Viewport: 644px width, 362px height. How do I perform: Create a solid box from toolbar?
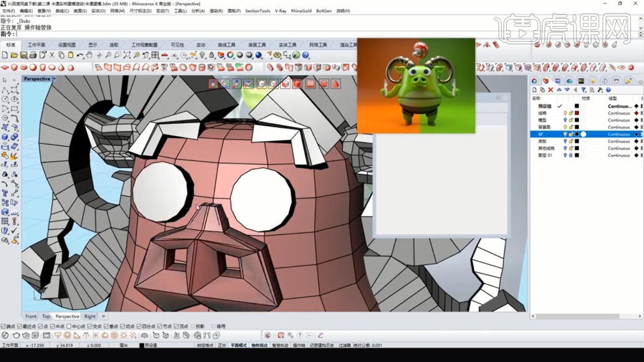pos(14,68)
